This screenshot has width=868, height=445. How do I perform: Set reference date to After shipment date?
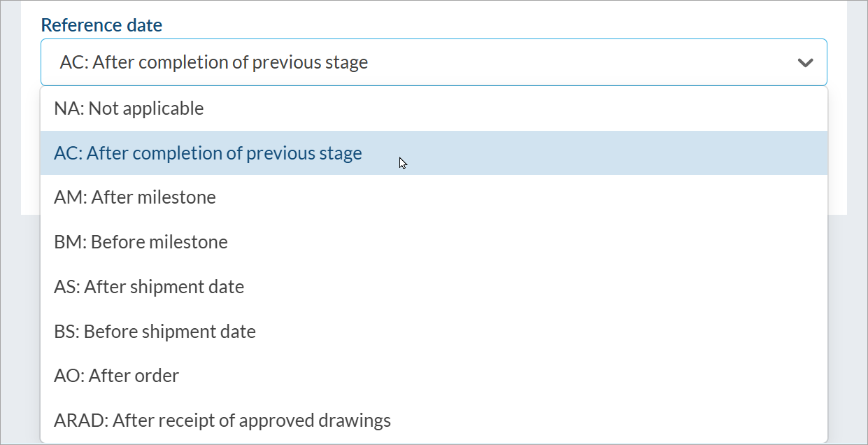149,287
